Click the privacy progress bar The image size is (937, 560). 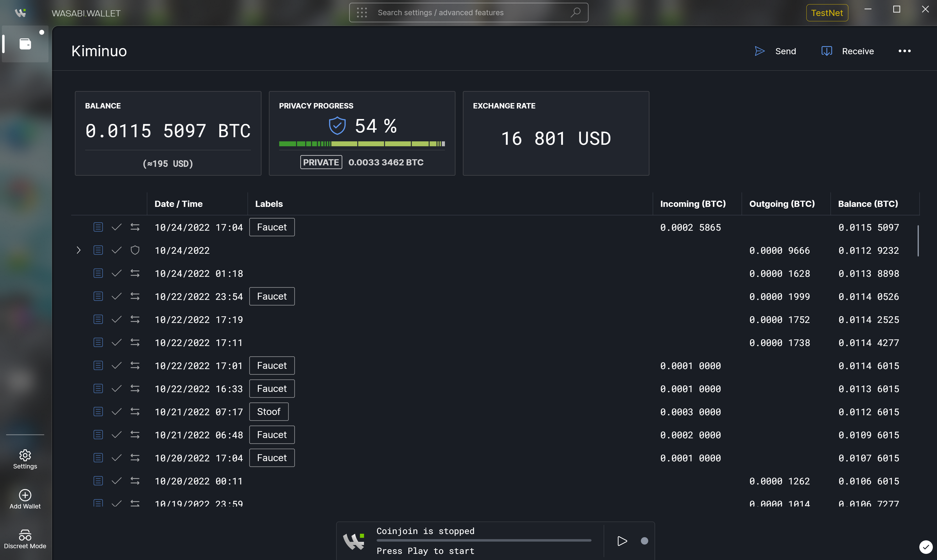pyautogui.click(x=362, y=144)
